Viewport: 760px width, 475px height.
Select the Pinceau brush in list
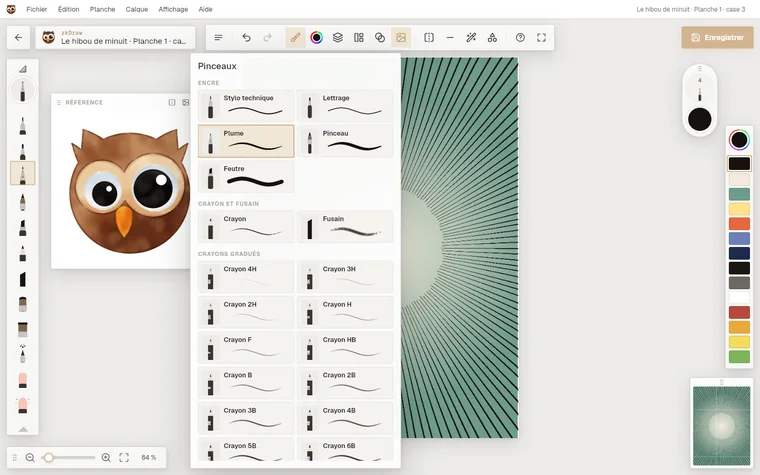(x=345, y=141)
